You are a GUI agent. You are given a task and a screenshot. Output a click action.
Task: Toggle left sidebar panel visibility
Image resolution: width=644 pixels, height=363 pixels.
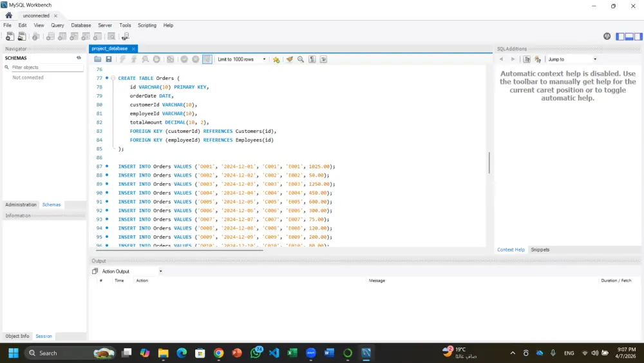tap(620, 37)
